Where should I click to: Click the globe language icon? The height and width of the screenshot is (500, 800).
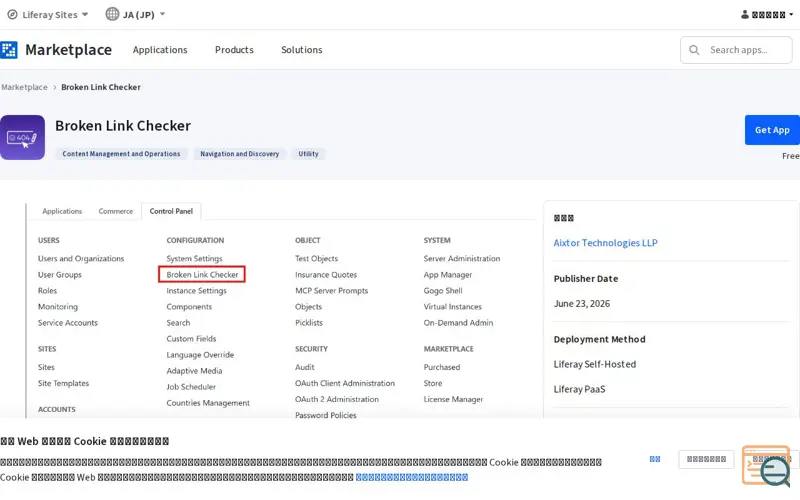tap(112, 14)
